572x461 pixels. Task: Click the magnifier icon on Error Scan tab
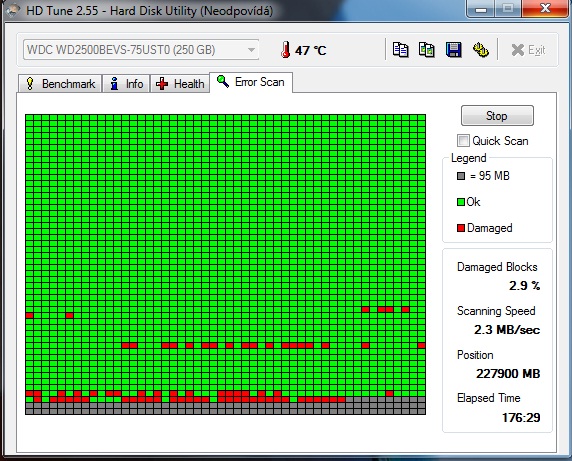point(223,81)
